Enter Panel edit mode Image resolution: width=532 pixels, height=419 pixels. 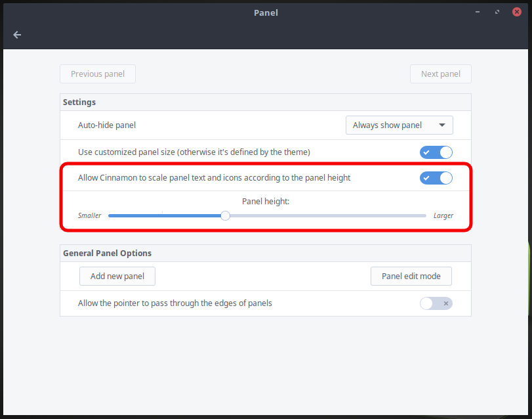click(x=411, y=276)
